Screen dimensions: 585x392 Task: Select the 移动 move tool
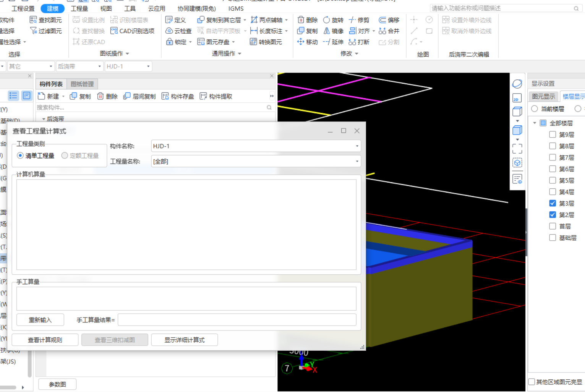[x=307, y=42]
